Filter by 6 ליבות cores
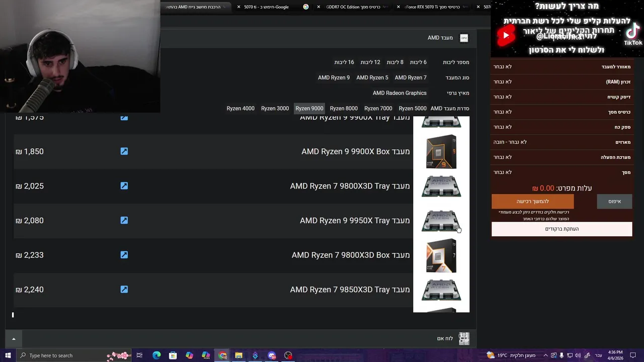The width and height of the screenshot is (644, 362). [x=418, y=62]
